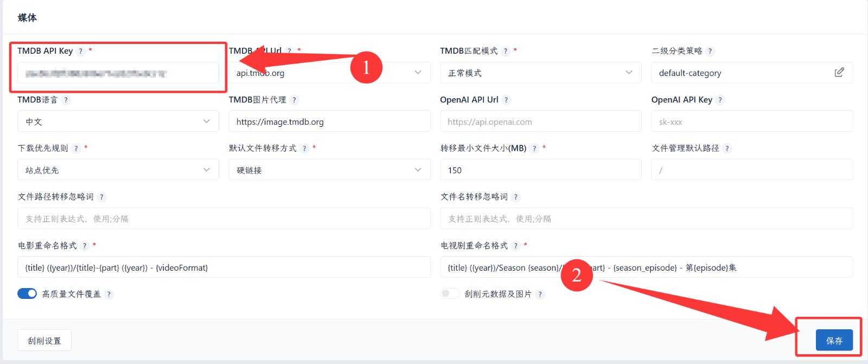Expand TMDB语言 dropdown showing 中文

pos(118,121)
